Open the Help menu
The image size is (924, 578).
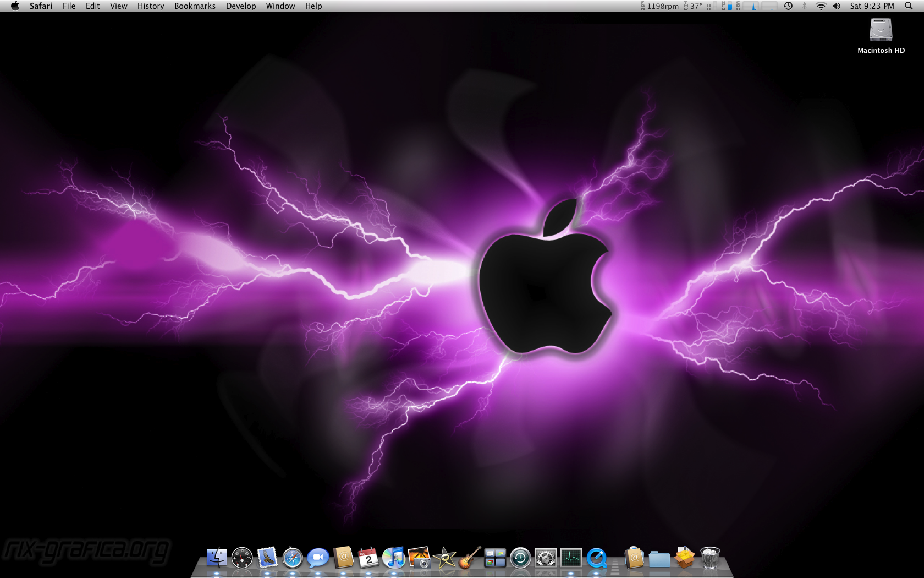pyautogui.click(x=313, y=6)
